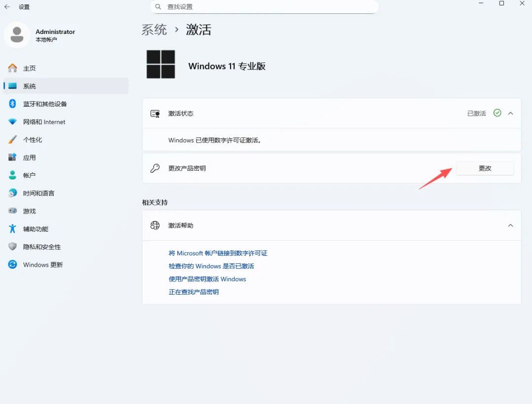Image resolution: width=532 pixels, height=404 pixels.
Task: Click the person icon beside 帐户
Action: (12, 175)
